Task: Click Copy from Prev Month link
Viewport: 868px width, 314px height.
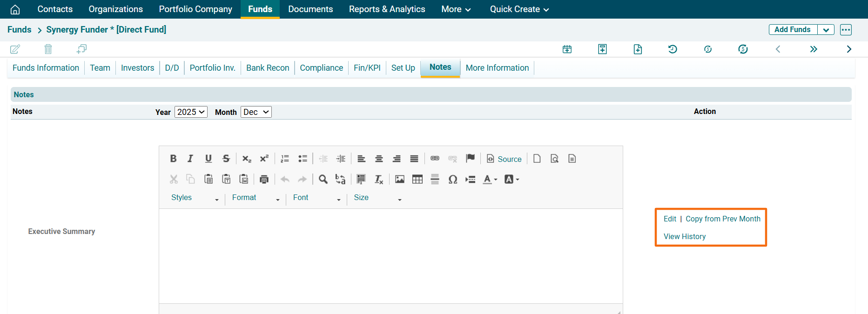Action: pyautogui.click(x=723, y=219)
